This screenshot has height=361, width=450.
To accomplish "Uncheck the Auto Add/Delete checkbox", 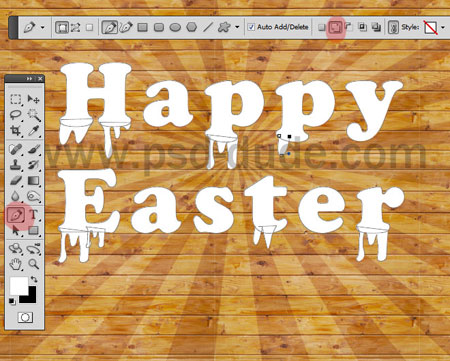I will [251, 27].
